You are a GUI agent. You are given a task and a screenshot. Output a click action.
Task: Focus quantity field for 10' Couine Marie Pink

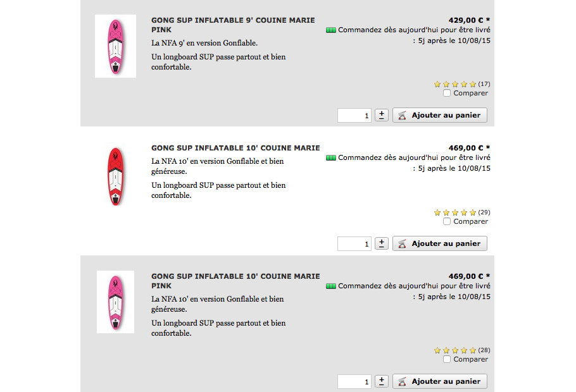(354, 381)
